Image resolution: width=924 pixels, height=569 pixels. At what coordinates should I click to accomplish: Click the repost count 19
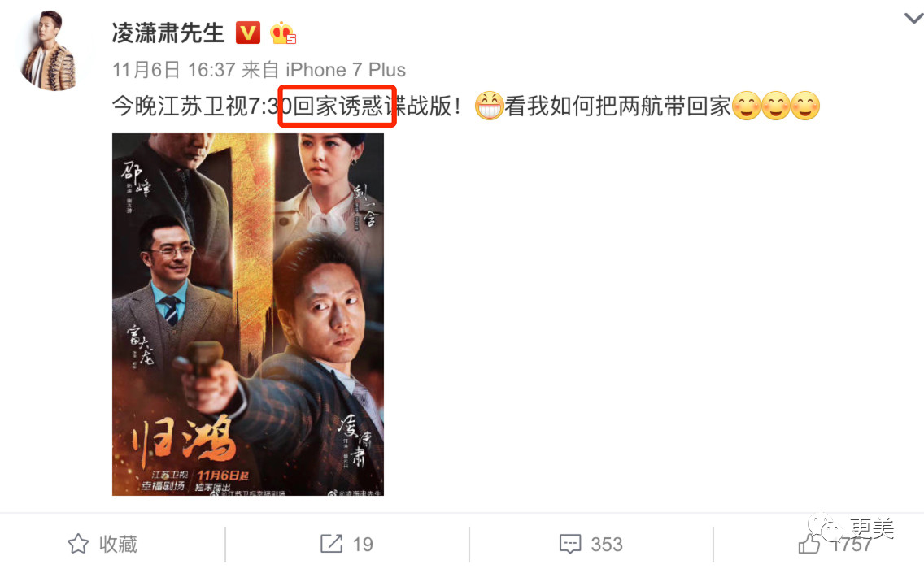coord(363,545)
